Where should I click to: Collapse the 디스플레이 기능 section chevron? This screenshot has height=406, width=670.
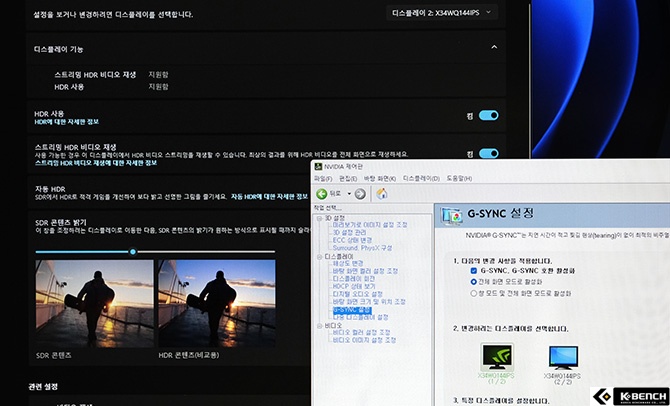pyautogui.click(x=494, y=47)
